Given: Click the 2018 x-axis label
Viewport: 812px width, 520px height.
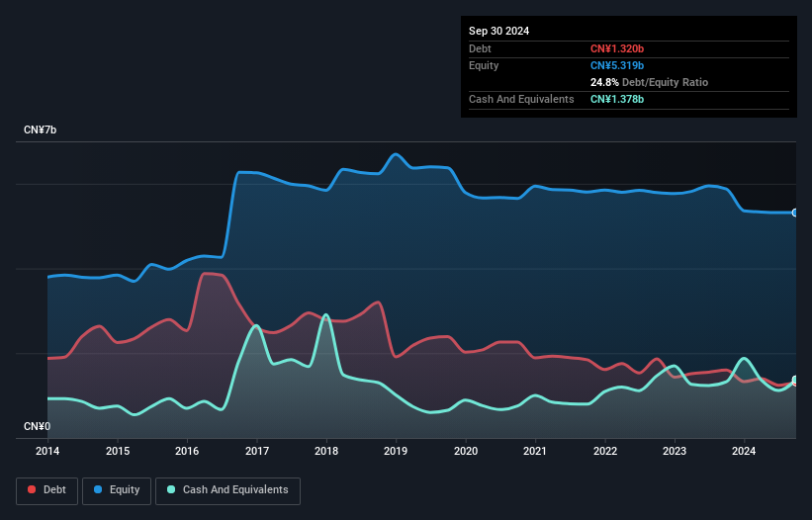Looking at the screenshot, I should [x=326, y=451].
